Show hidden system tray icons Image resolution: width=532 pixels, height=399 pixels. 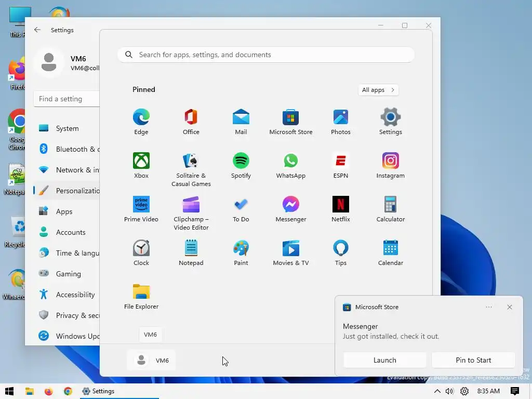[437, 391]
